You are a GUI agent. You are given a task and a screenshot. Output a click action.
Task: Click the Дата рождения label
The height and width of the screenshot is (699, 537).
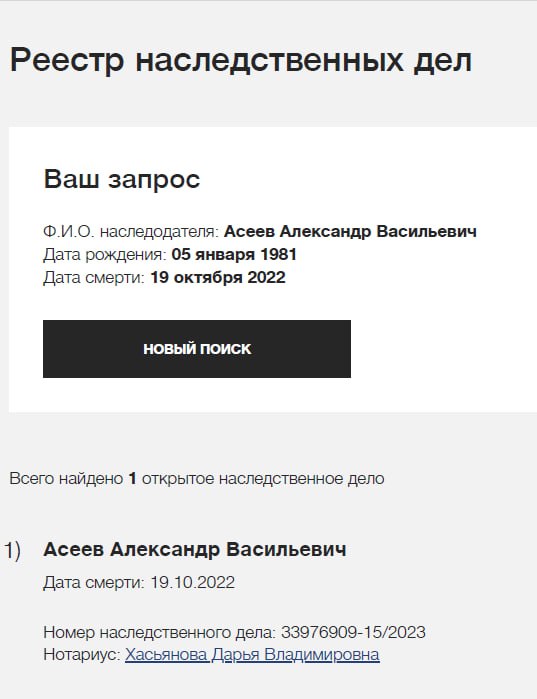pyautogui.click(x=105, y=255)
